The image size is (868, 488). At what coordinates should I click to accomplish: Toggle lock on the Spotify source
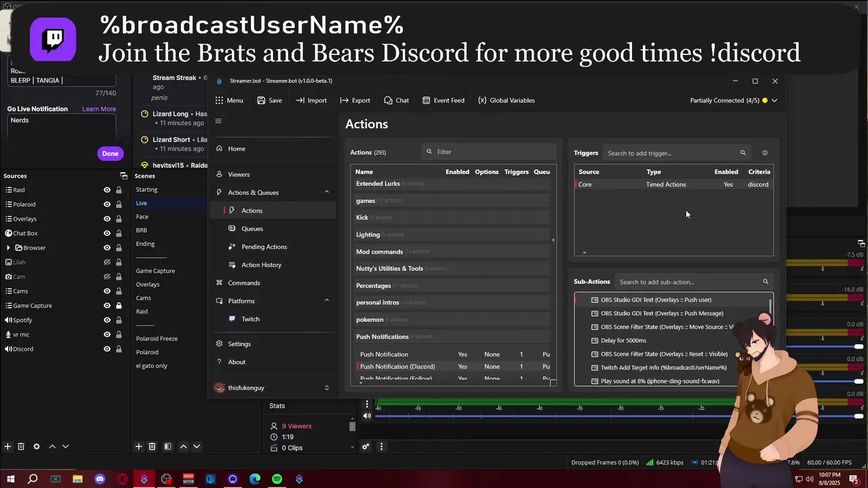point(119,320)
